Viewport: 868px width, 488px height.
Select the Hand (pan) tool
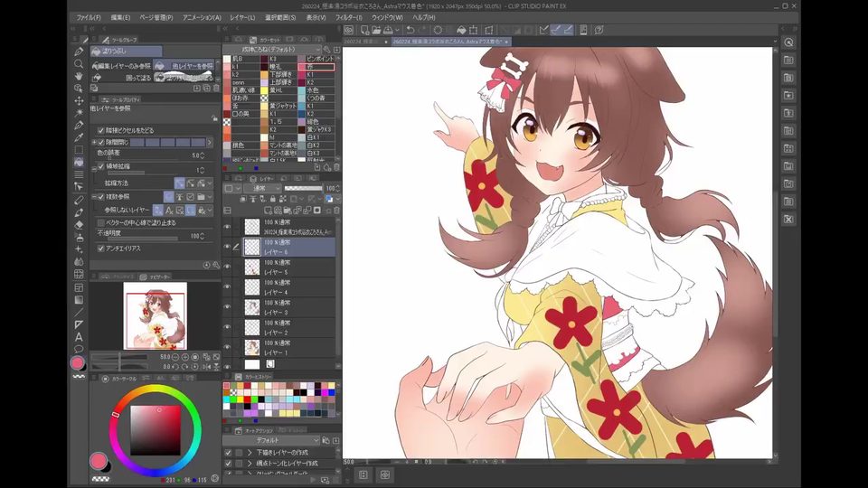click(80, 76)
